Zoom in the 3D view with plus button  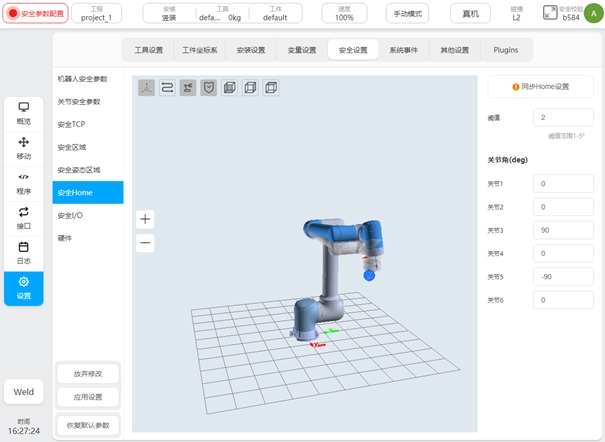point(146,219)
